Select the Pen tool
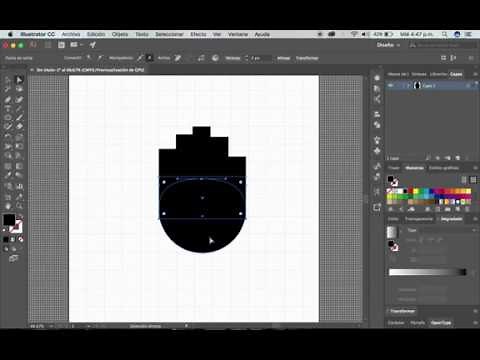 8,100
